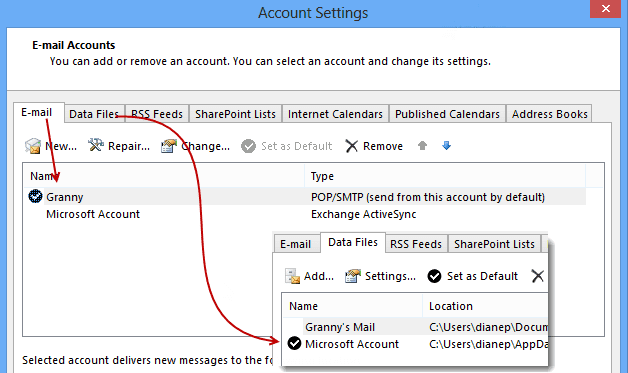Open the Published Calendars tab
The height and width of the screenshot is (373, 628).
[447, 114]
